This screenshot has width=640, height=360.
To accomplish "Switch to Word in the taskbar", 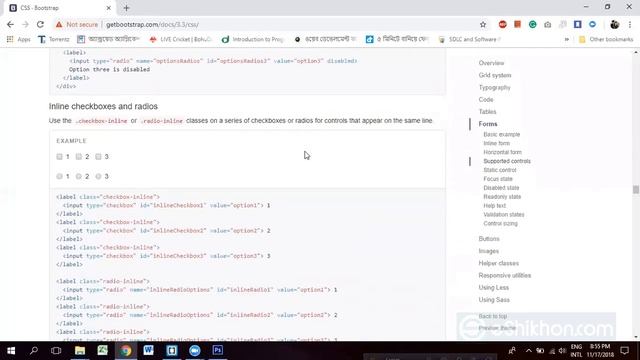I will tap(148, 351).
